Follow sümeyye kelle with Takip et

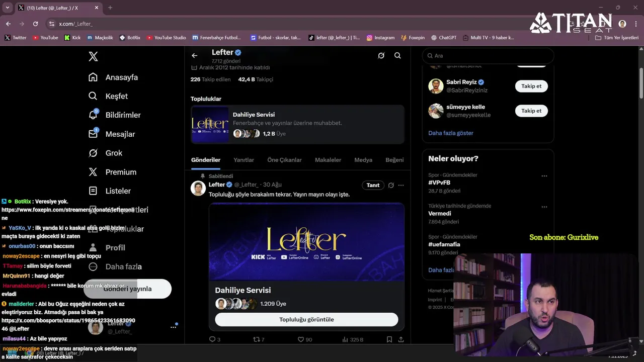point(531,111)
